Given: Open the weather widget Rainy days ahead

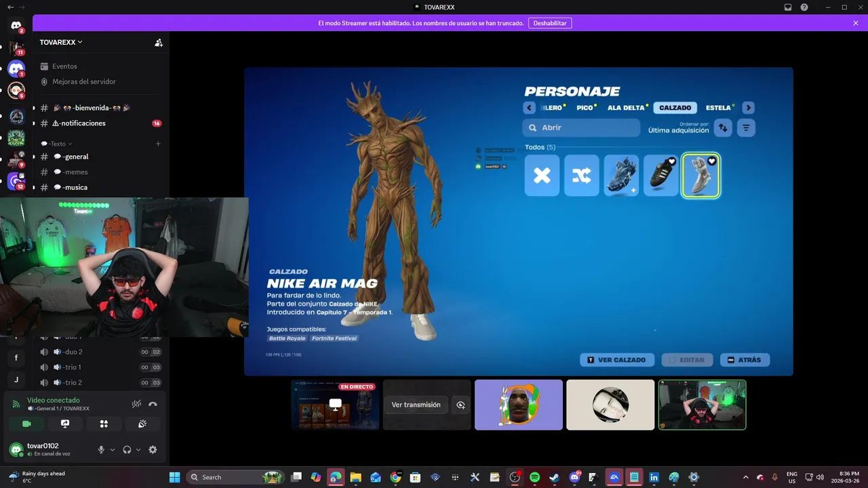Looking at the screenshot, I should pyautogui.click(x=37, y=477).
